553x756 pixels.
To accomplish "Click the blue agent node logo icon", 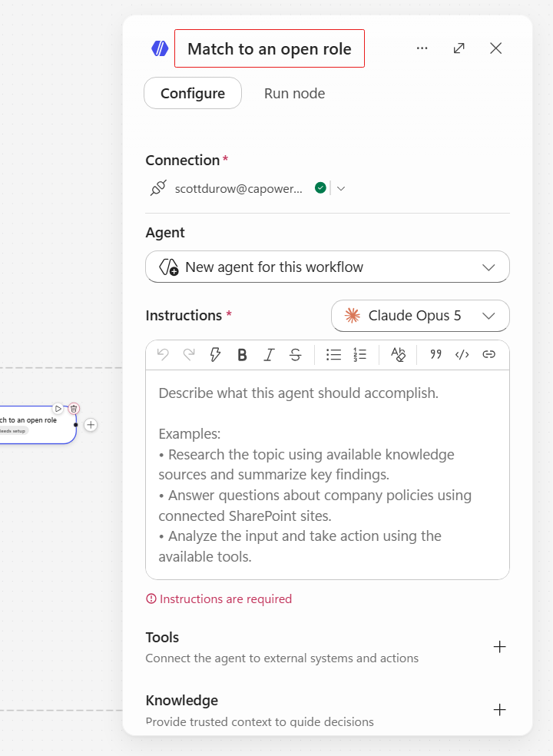I will 160,48.
